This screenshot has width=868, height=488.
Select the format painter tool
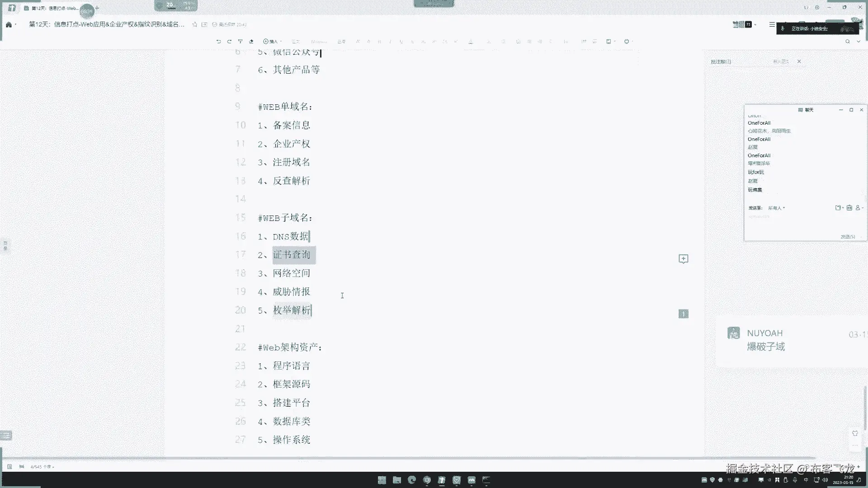click(x=240, y=41)
